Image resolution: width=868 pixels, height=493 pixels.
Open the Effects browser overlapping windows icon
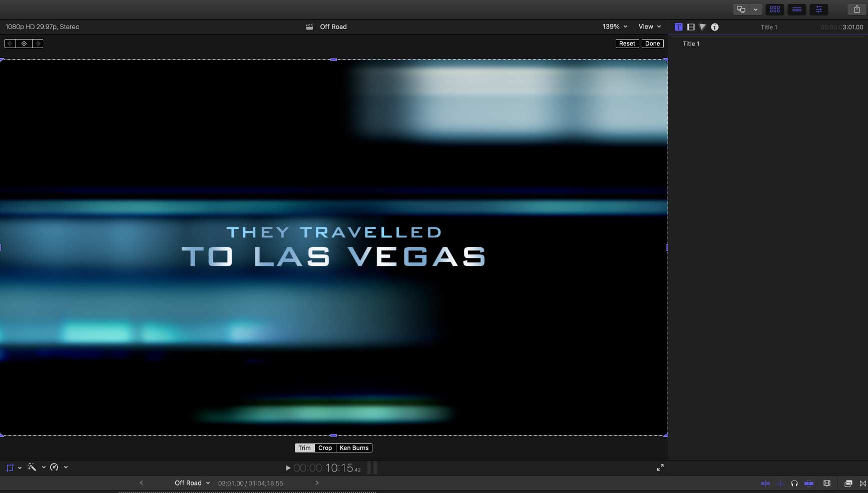tap(848, 483)
